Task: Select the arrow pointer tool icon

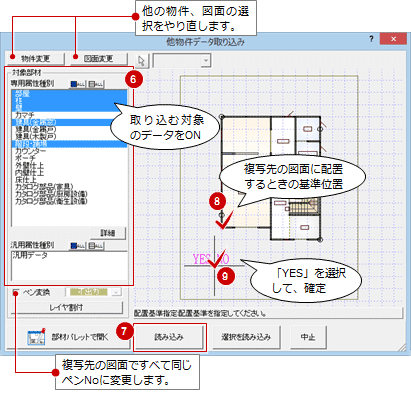Action: point(142,61)
